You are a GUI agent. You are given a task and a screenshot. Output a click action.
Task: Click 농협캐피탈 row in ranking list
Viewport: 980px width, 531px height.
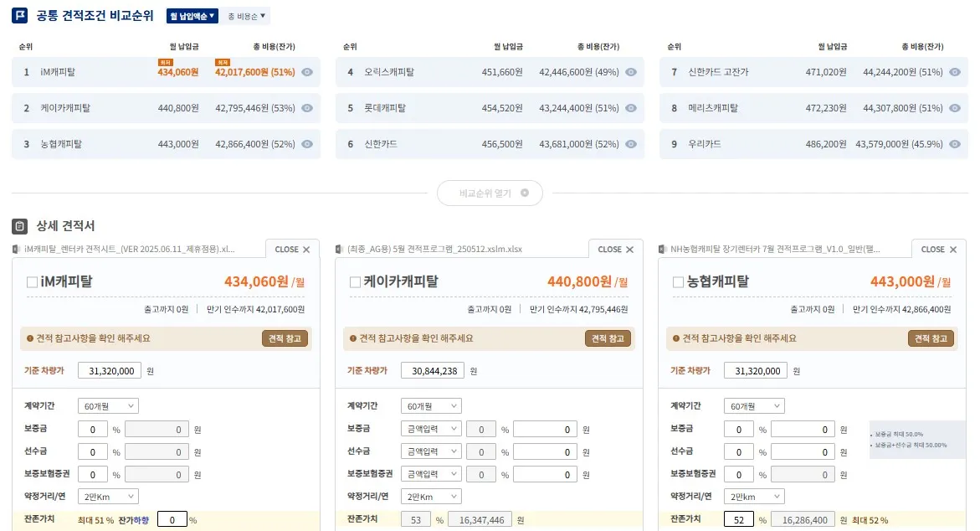click(166, 144)
